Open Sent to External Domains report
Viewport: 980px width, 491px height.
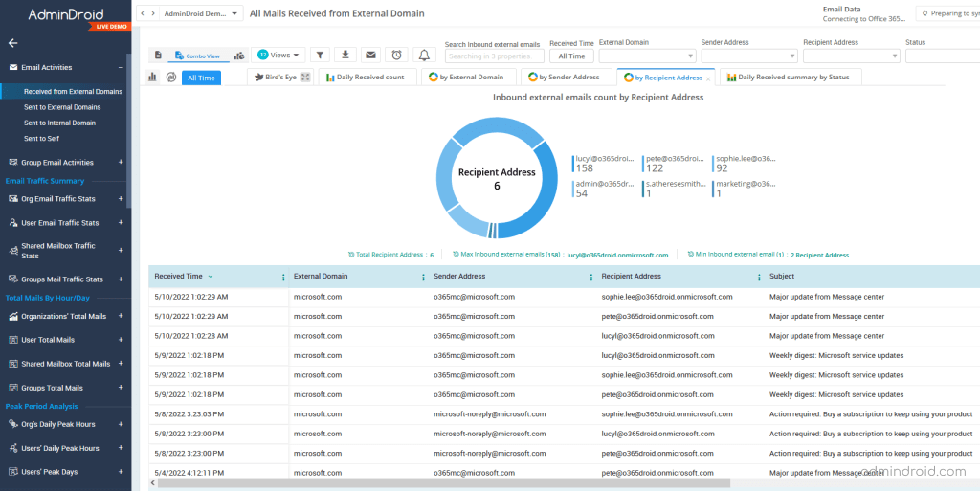pyautogui.click(x=62, y=107)
